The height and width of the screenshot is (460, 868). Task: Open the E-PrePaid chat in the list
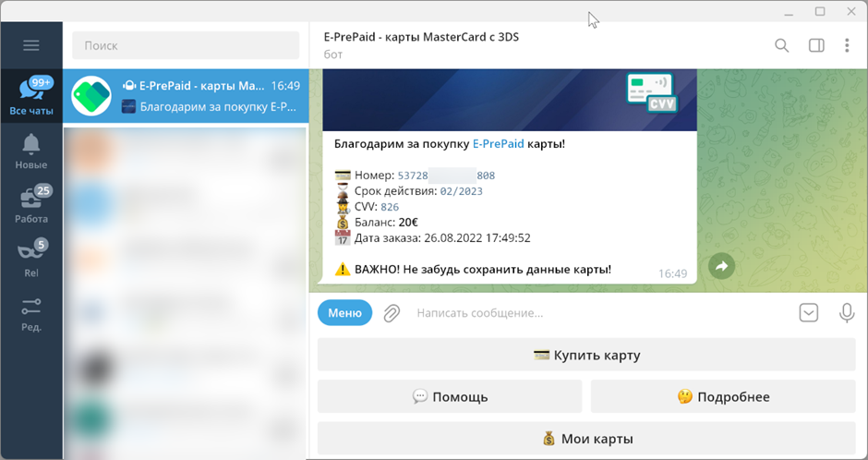(186, 96)
